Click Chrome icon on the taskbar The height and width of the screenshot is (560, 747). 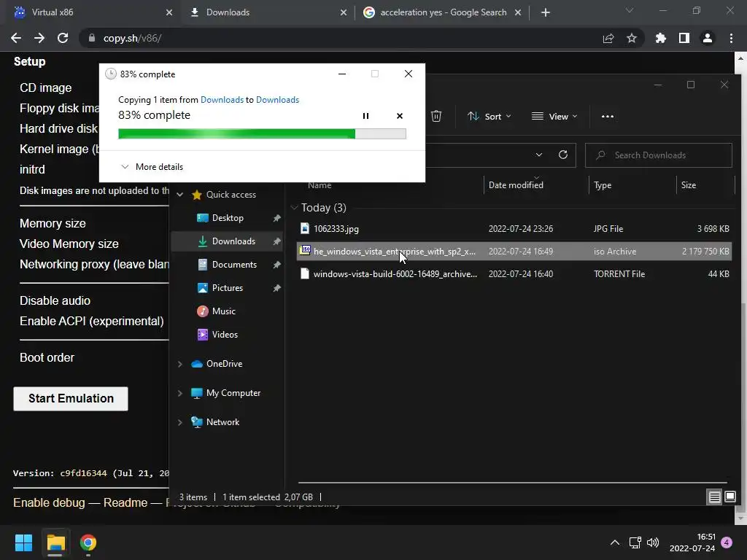click(x=88, y=542)
